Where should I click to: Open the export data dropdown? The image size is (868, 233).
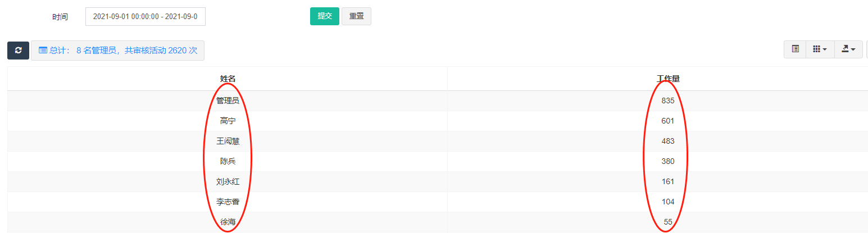[x=848, y=49]
